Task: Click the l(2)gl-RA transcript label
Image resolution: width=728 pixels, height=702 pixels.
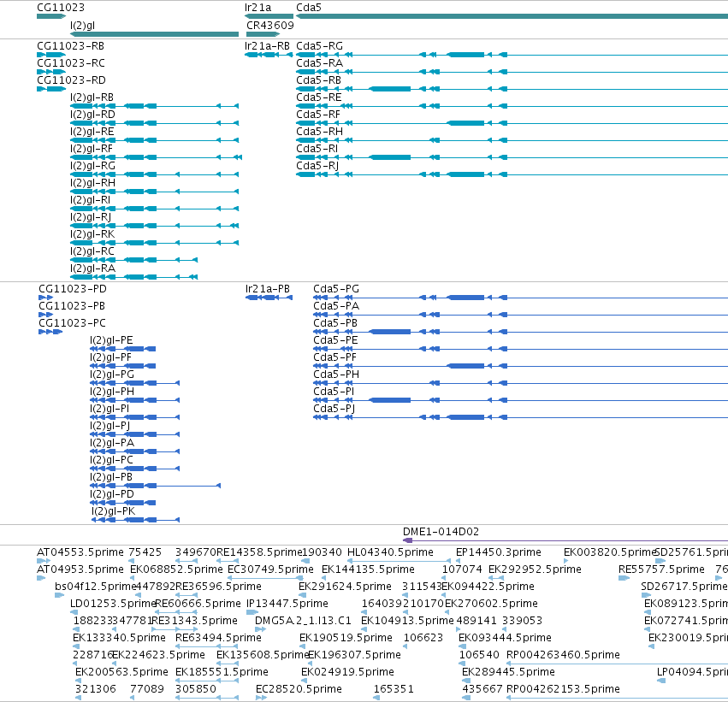Action: [93, 268]
